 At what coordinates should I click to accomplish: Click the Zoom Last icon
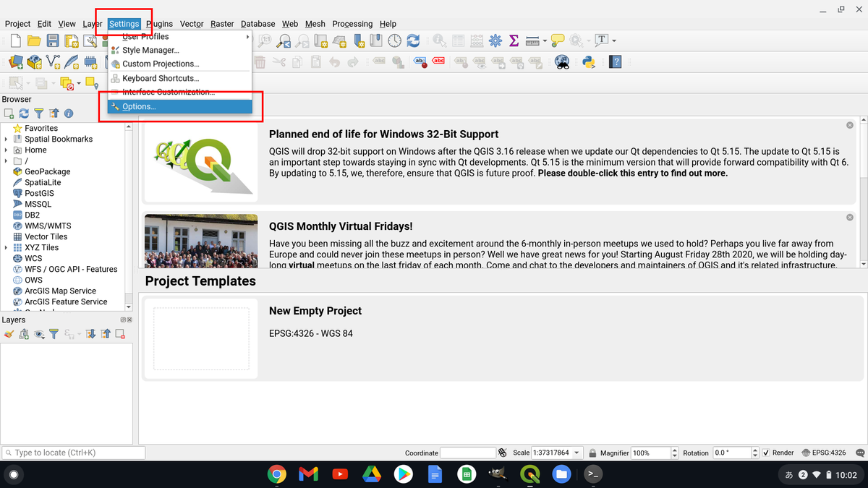284,41
